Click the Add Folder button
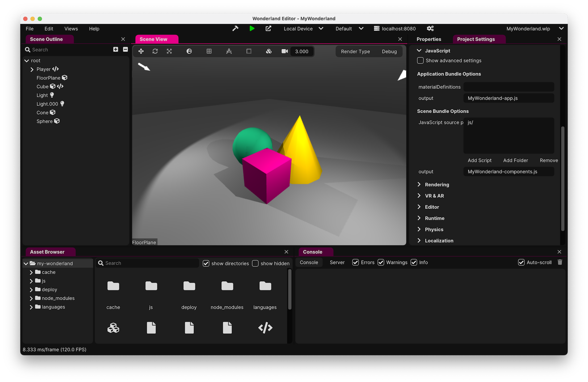This screenshot has height=382, width=588. point(516,160)
